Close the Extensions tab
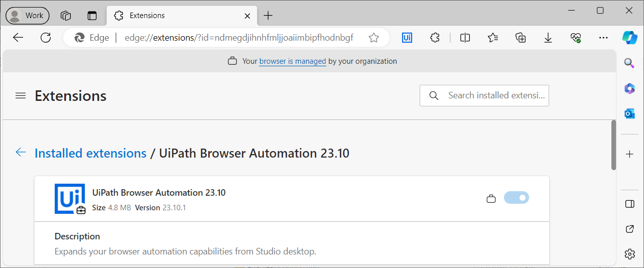644x268 pixels. pos(247,16)
